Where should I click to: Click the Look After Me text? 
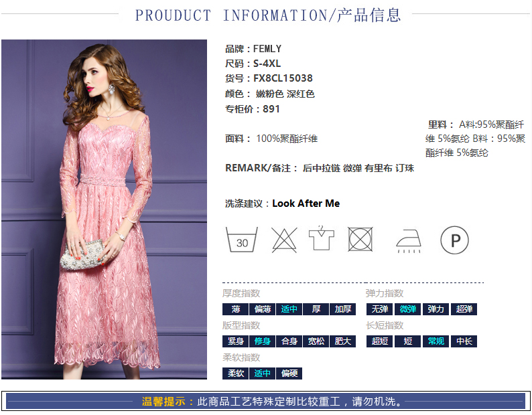coord(306,203)
